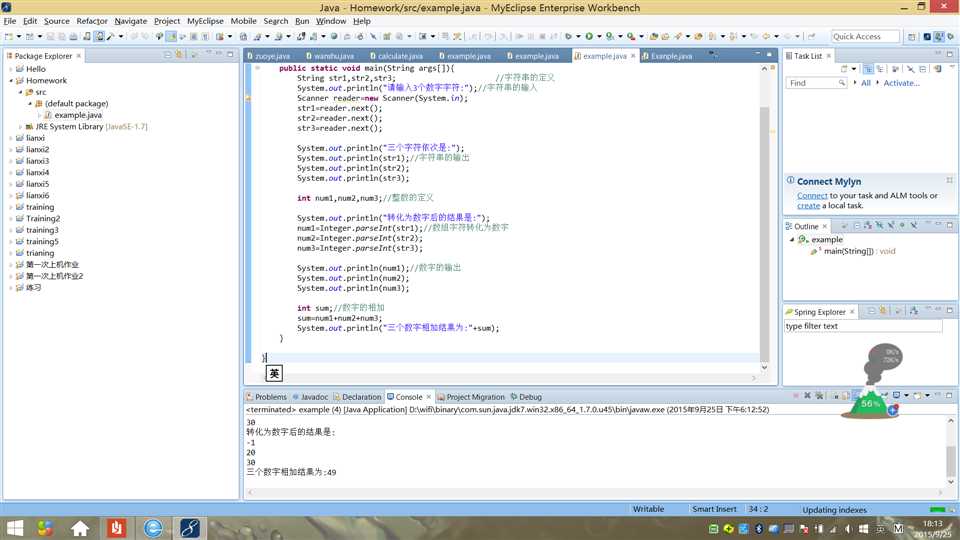960x540 pixels.
Task: Close the active example.java editor tab
Action: tap(633, 56)
